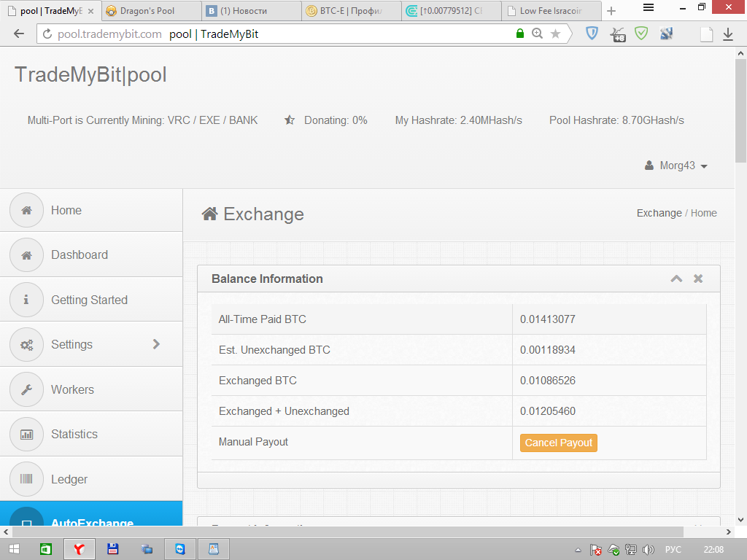
Task: Open the Getting Started info icon
Action: click(27, 300)
